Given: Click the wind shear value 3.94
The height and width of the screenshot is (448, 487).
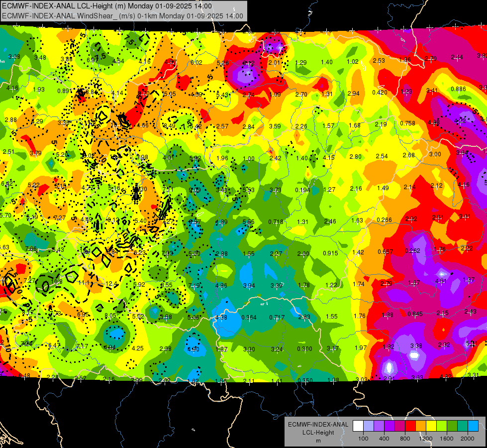Looking at the screenshot, I should click(249, 285).
